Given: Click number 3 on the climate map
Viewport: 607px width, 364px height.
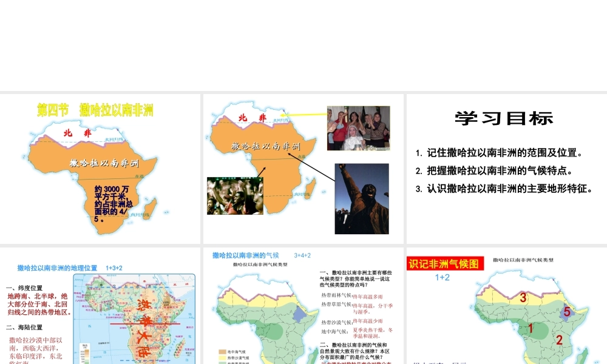Looking at the screenshot, I should 523,298.
